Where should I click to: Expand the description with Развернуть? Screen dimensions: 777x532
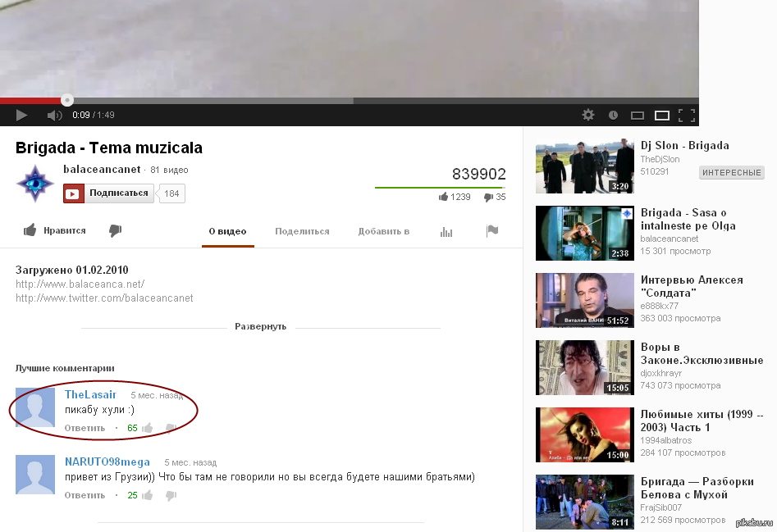point(260,326)
